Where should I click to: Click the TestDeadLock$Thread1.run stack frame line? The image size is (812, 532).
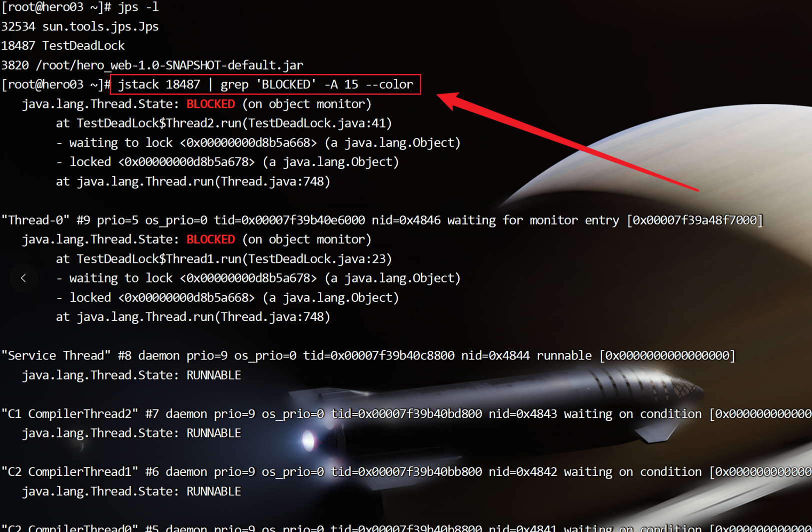(224, 259)
